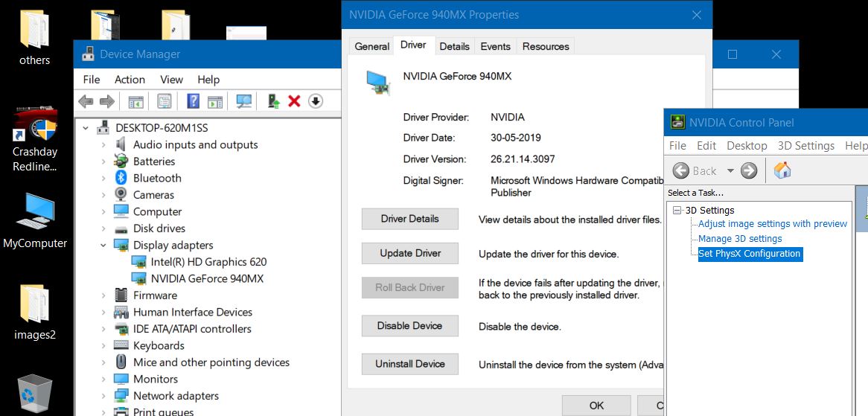The image size is (868, 416).
Task: Click the Device Manager title bar icon
Action: (x=88, y=54)
